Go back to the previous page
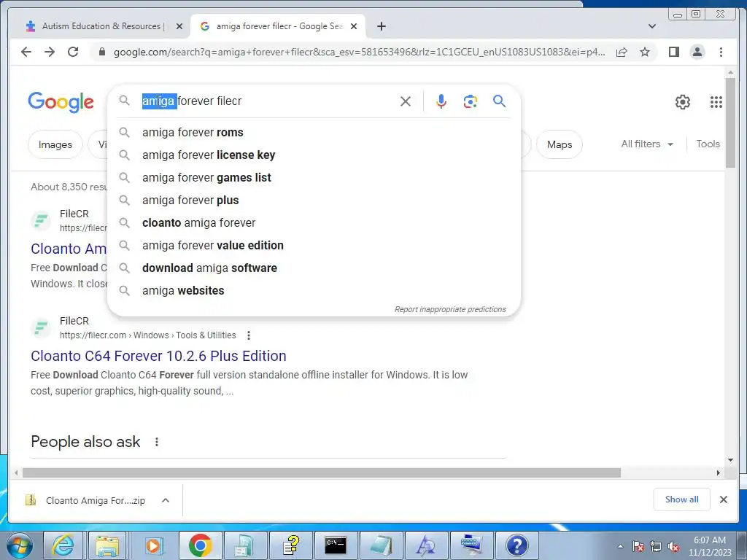Screen dimensions: 747x560 click(x=26, y=52)
